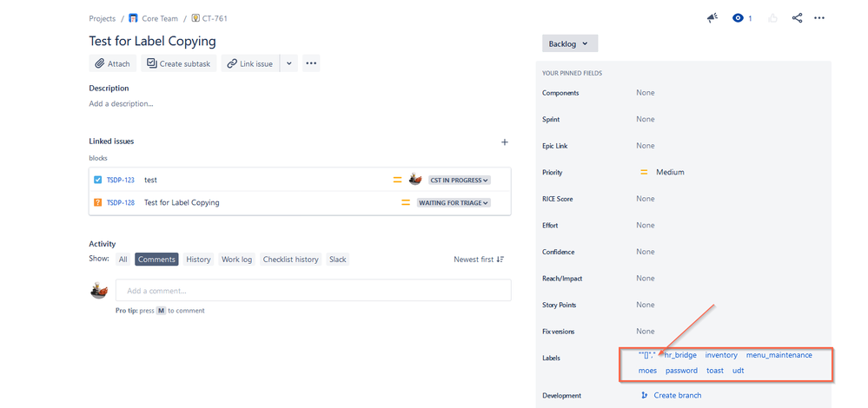
Task: Switch to the Work log tab
Action: coord(237,260)
